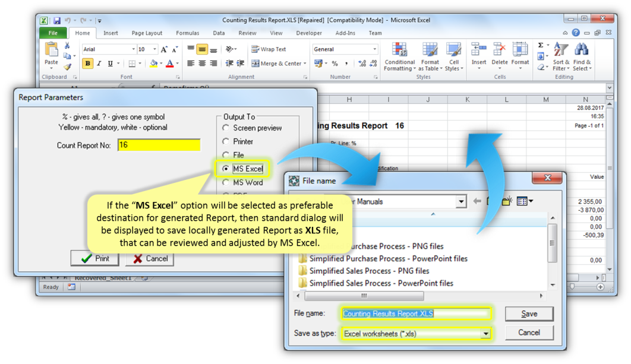Click Cancel in the File name dialog
631x364 pixels.
[x=529, y=333]
